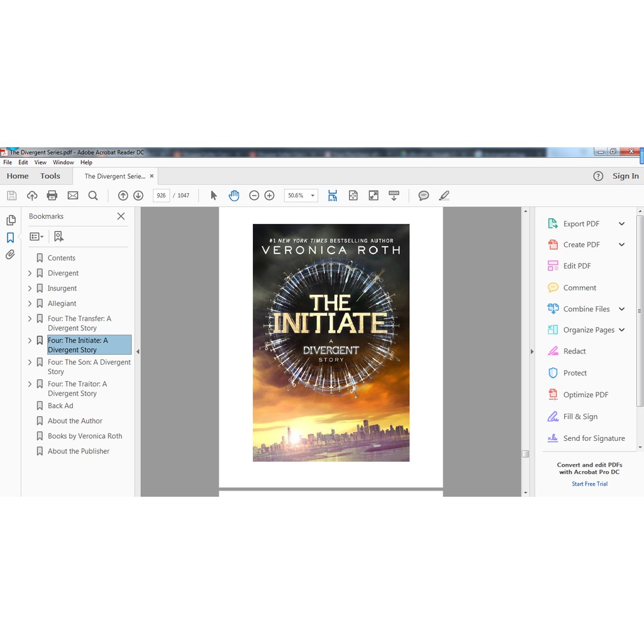This screenshot has width=644, height=644.
Task: Expand the Divergent bookmark
Action: point(30,273)
